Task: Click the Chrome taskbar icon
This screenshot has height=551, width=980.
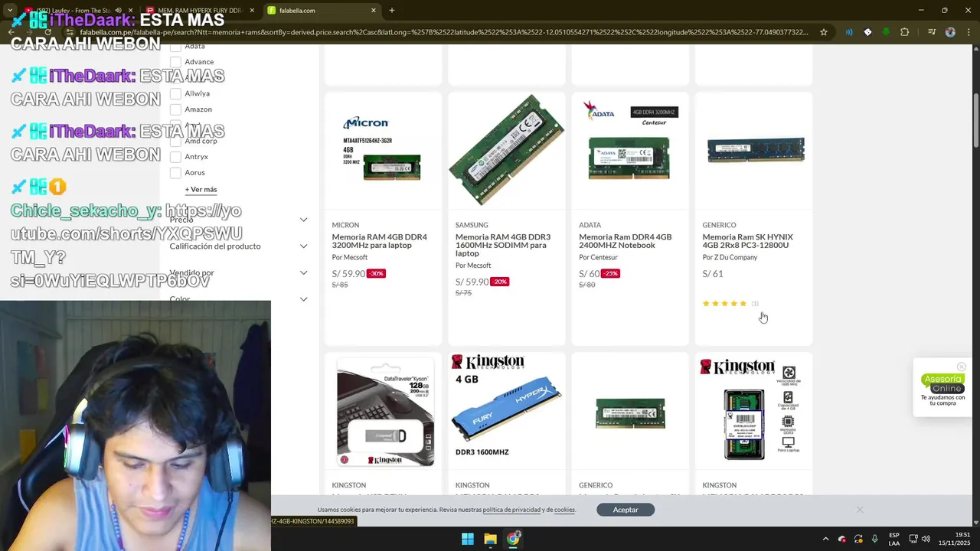Action: (x=513, y=539)
